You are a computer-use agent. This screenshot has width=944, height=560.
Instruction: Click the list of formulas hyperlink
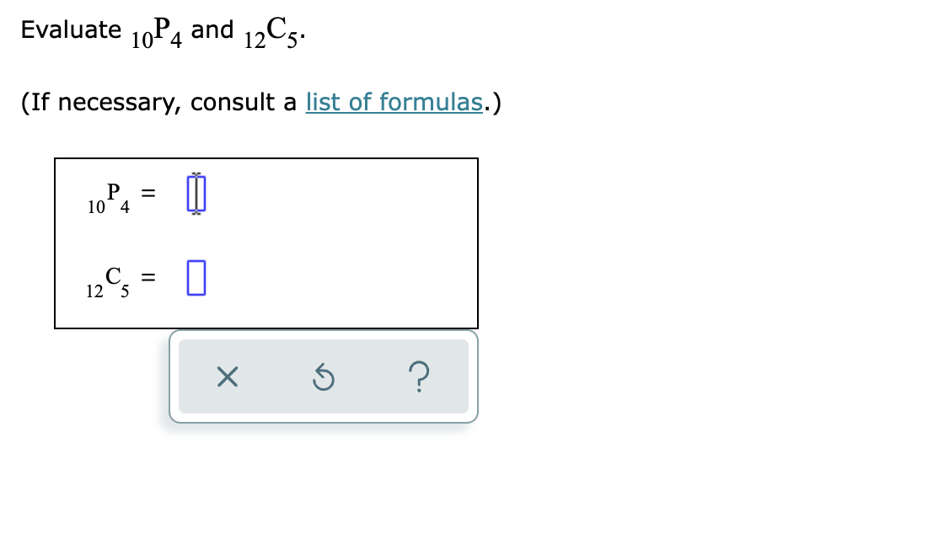tap(394, 102)
